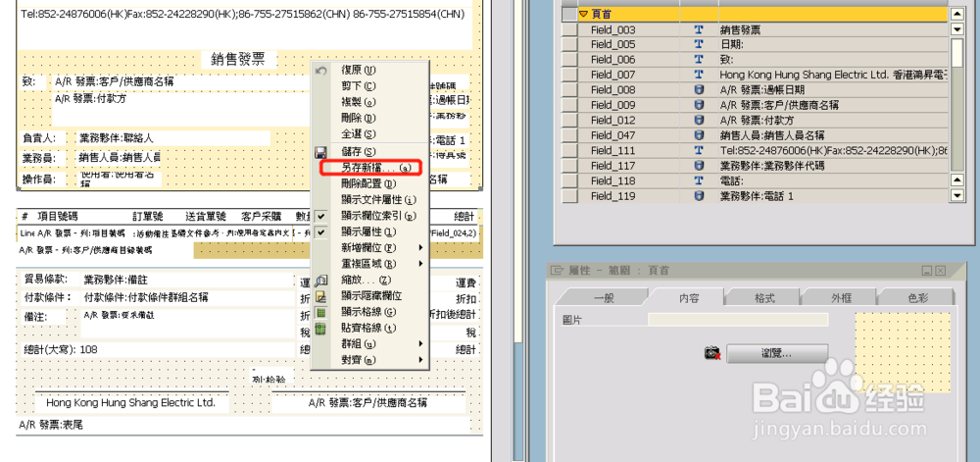Image resolution: width=980 pixels, height=462 pixels.
Task: Click the text type icon of Field_007
Action: pos(699,75)
